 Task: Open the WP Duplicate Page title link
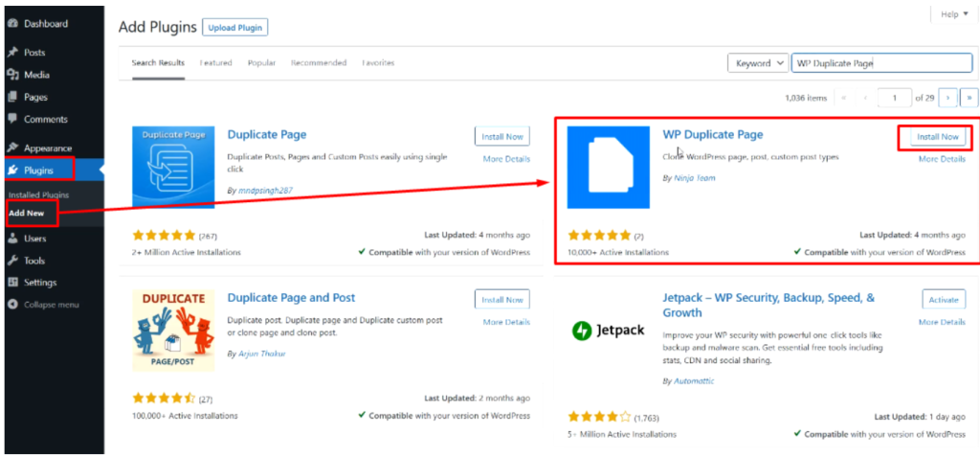pyautogui.click(x=712, y=134)
